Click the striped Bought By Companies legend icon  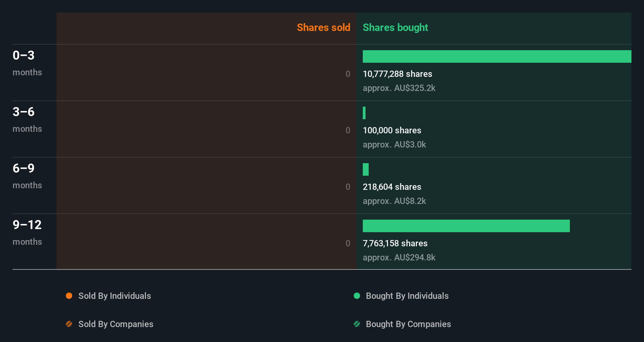tap(357, 324)
